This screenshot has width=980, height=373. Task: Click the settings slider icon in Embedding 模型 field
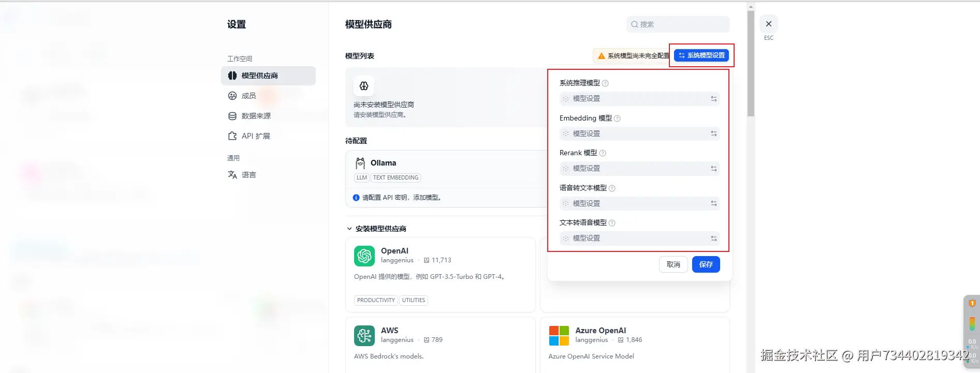pyautogui.click(x=713, y=133)
